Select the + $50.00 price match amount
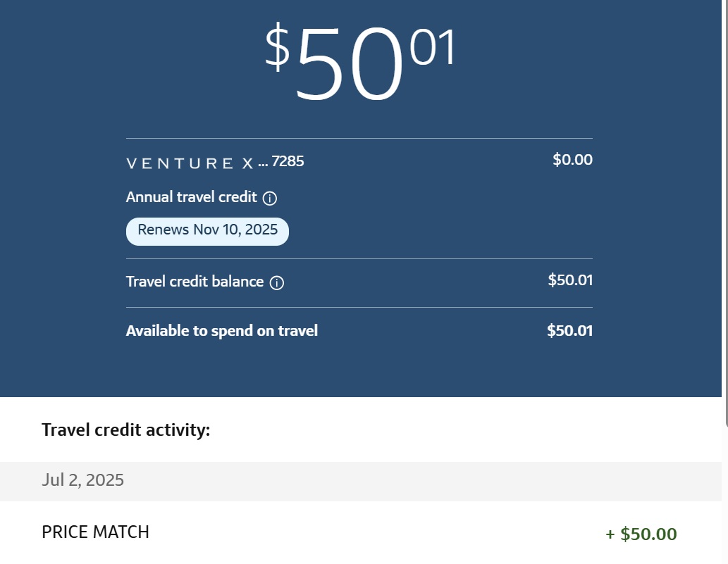Viewport: 728px width, 564px height. point(641,534)
